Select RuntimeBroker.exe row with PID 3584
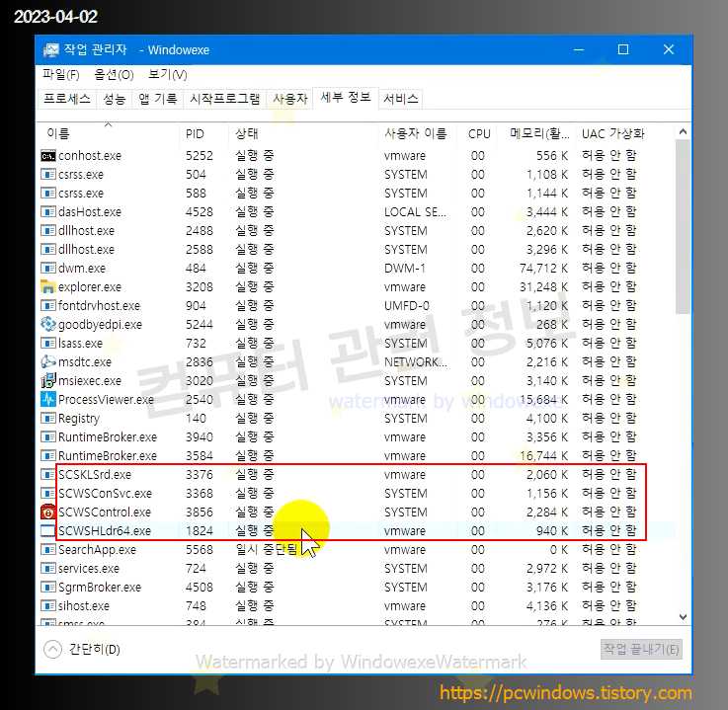This screenshot has height=710, width=728. [x=357, y=455]
